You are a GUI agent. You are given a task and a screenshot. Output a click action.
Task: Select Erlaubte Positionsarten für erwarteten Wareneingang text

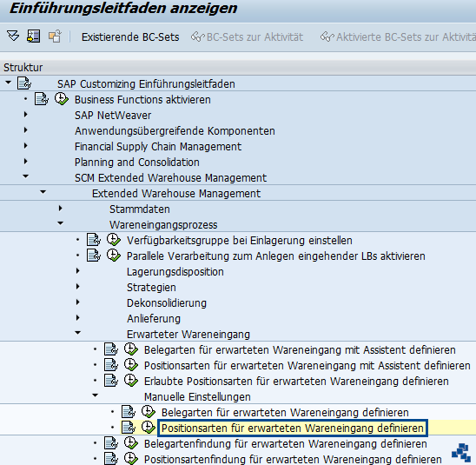(x=296, y=382)
